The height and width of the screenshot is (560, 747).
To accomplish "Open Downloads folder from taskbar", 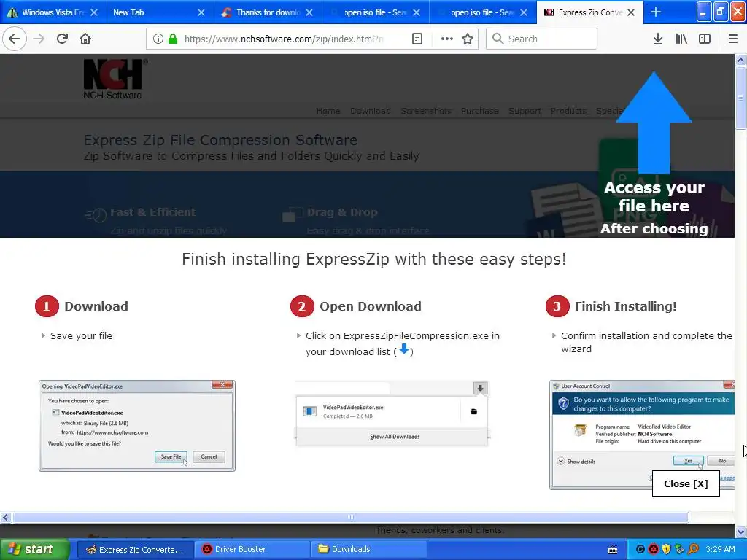I will (x=368, y=550).
